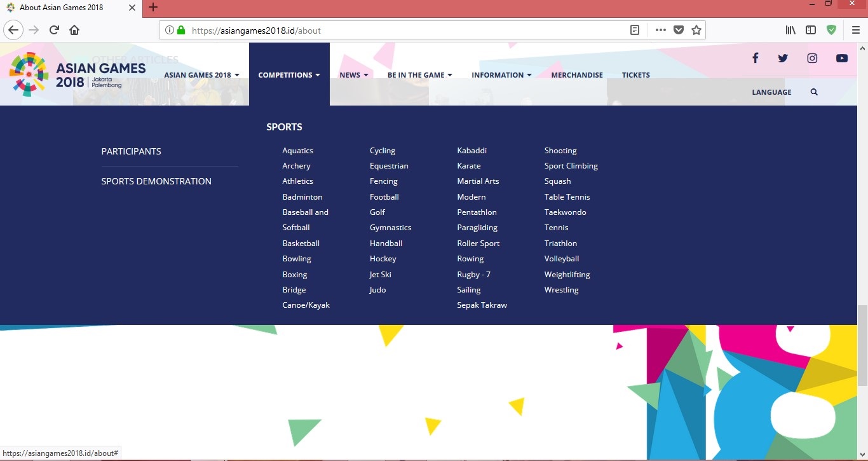Click the Participants link

click(132, 151)
